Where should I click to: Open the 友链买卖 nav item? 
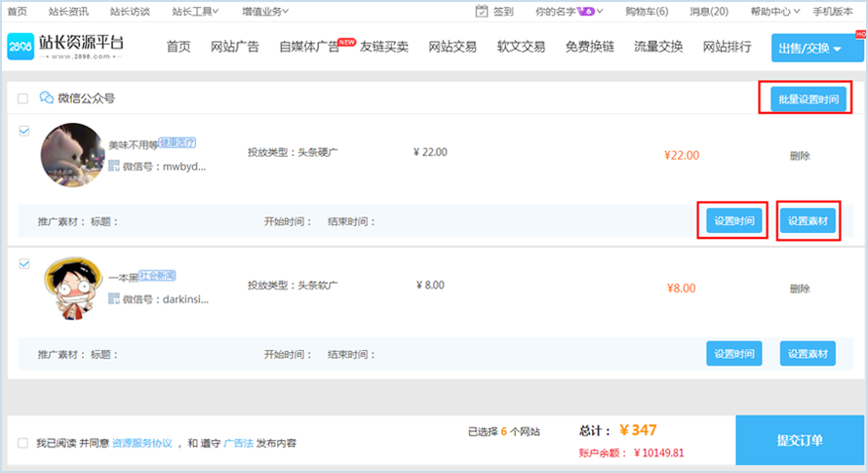[x=384, y=47]
